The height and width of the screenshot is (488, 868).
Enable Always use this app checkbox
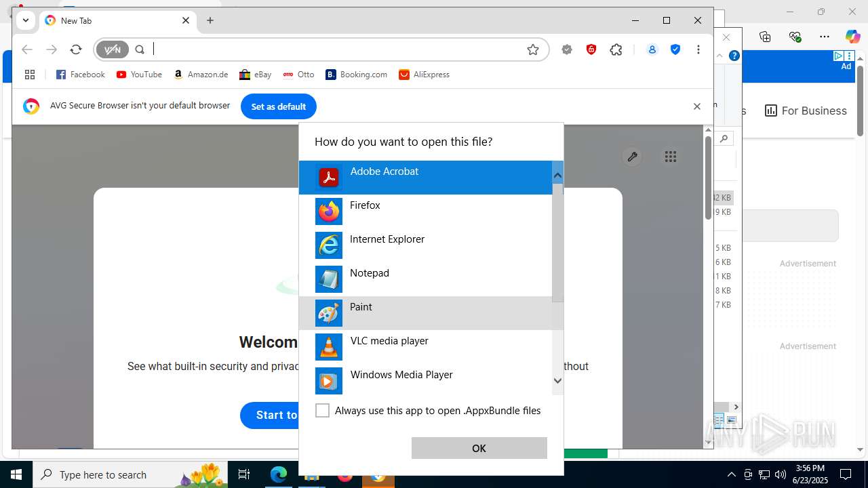click(x=323, y=411)
